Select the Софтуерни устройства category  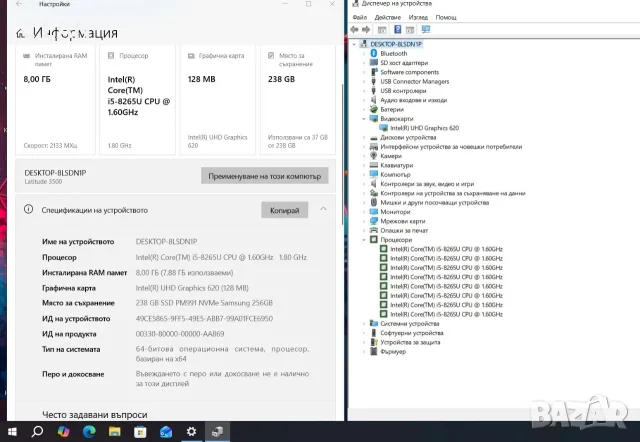click(412, 333)
